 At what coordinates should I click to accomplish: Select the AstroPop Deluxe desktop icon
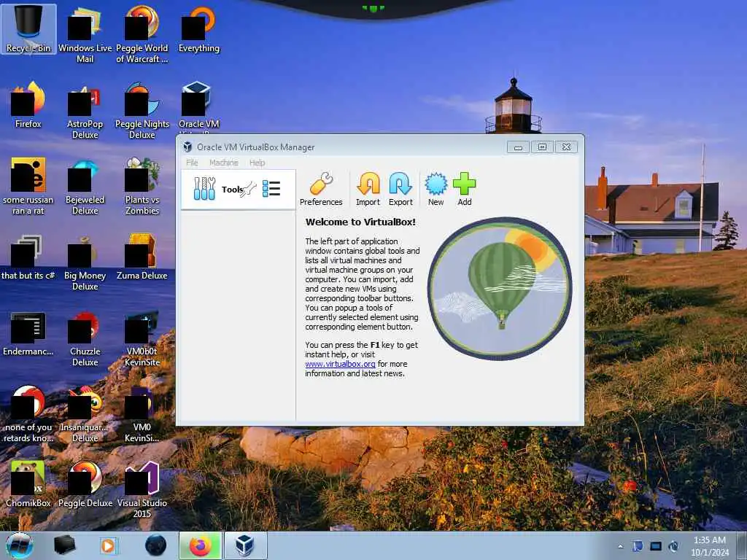click(x=85, y=111)
